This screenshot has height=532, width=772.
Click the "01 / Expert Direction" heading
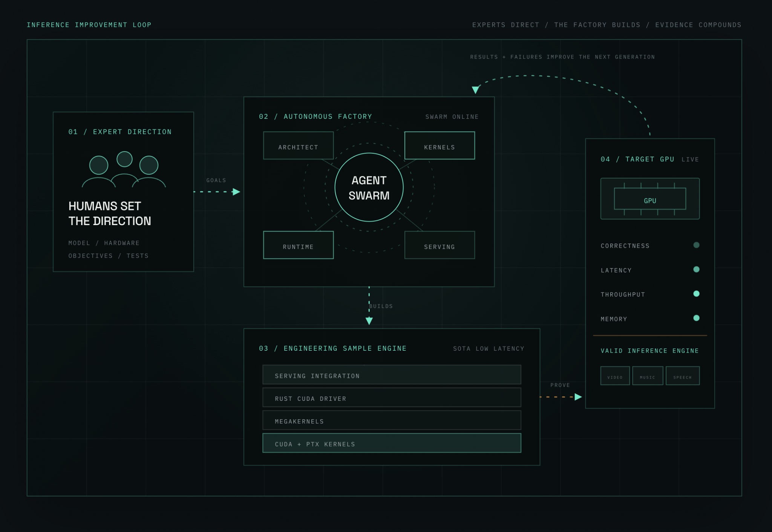pyautogui.click(x=120, y=132)
